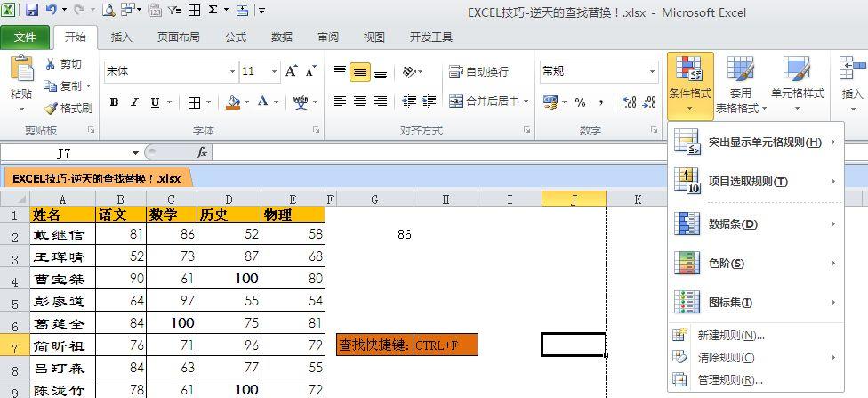The height and width of the screenshot is (398, 868).
Task: Toggle bold formatting
Action: click(x=114, y=102)
